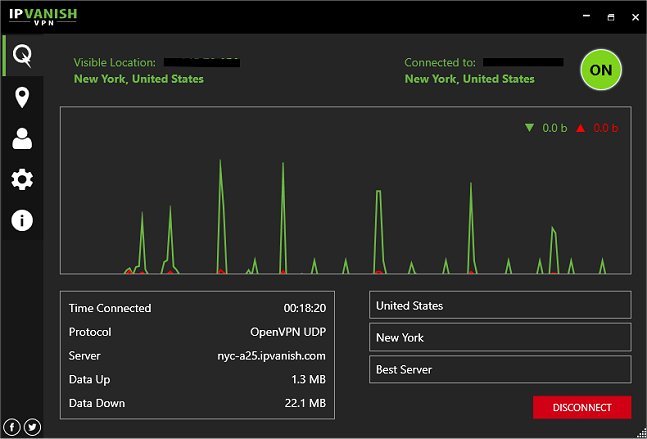The height and width of the screenshot is (439, 647).
Task: Open the account profile icon
Action: (22, 139)
